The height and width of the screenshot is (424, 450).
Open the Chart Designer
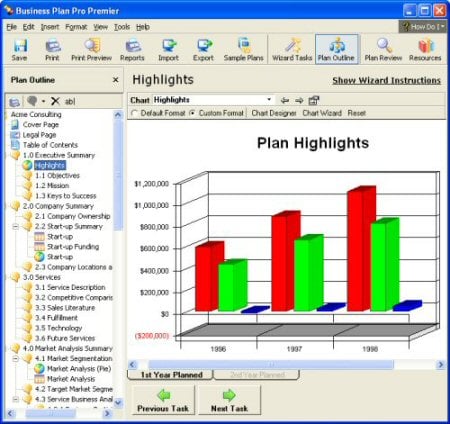(274, 113)
